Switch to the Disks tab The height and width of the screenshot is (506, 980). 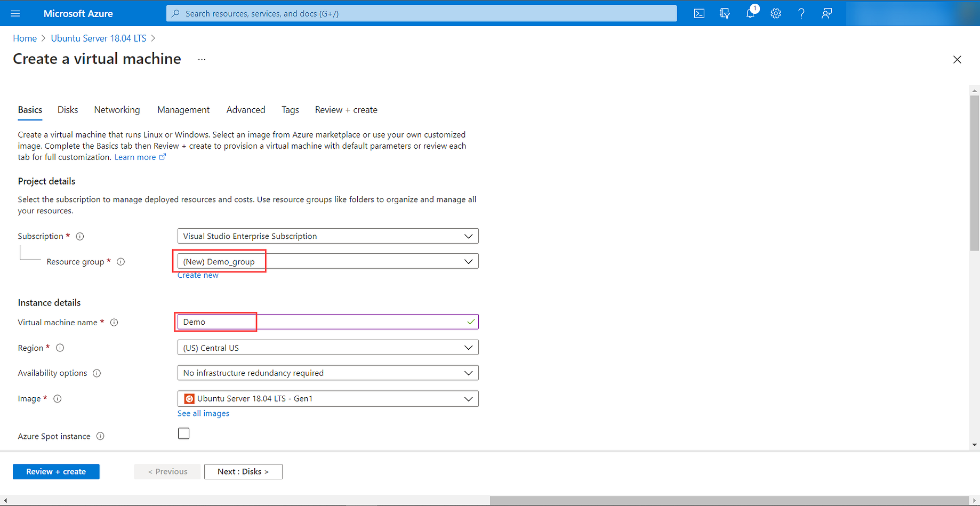[x=68, y=110]
